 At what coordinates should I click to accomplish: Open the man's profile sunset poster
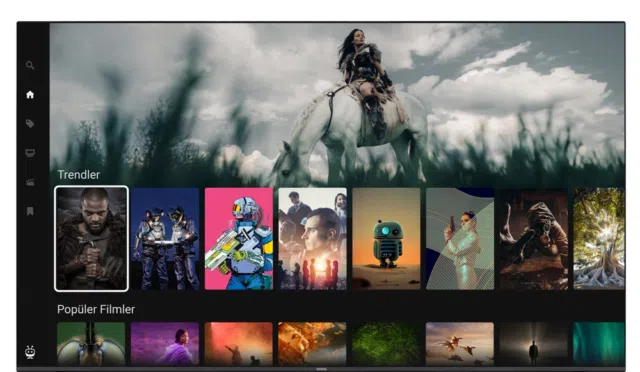click(x=312, y=239)
